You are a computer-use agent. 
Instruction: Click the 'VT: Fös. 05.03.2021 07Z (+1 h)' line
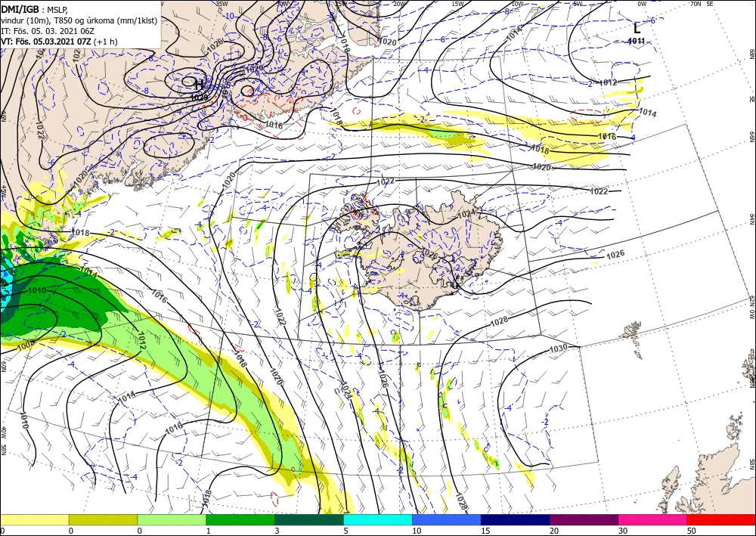(x=59, y=42)
